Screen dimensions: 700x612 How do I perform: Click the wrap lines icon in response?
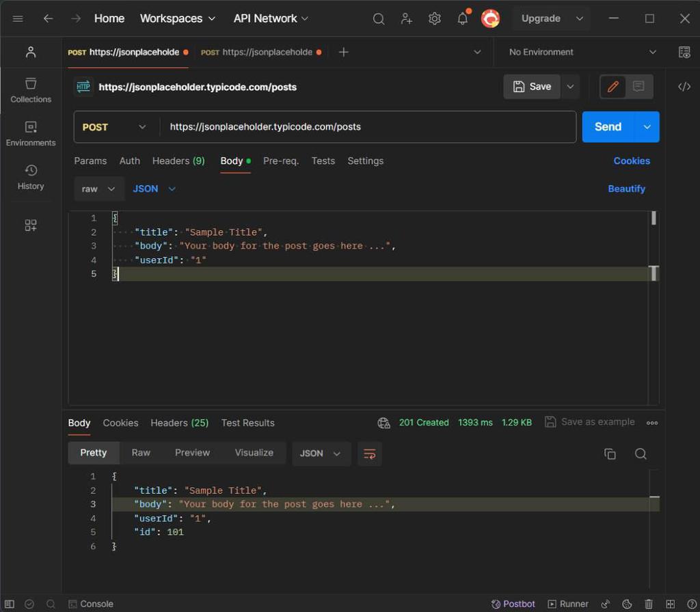[x=370, y=454]
